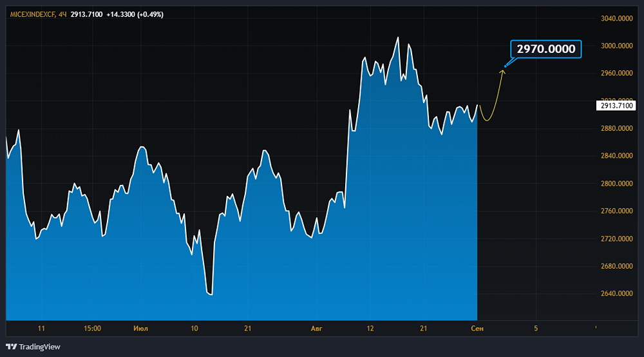Click the 10 date label on time axis
Viewport: 644px width, 357px height.
coord(194,328)
